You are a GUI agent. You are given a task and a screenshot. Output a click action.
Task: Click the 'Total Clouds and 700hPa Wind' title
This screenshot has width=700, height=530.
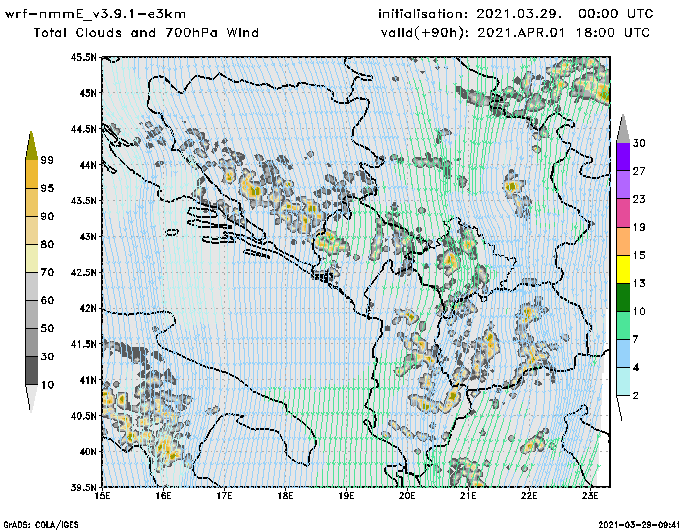pos(146,33)
